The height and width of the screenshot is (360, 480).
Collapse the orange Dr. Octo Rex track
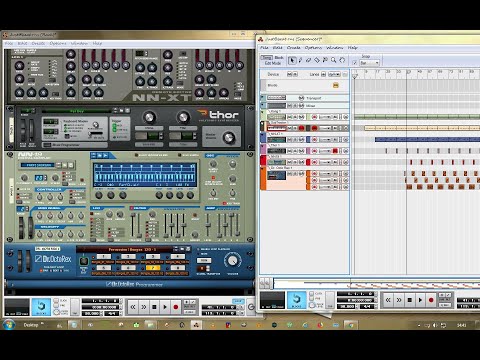(263, 168)
